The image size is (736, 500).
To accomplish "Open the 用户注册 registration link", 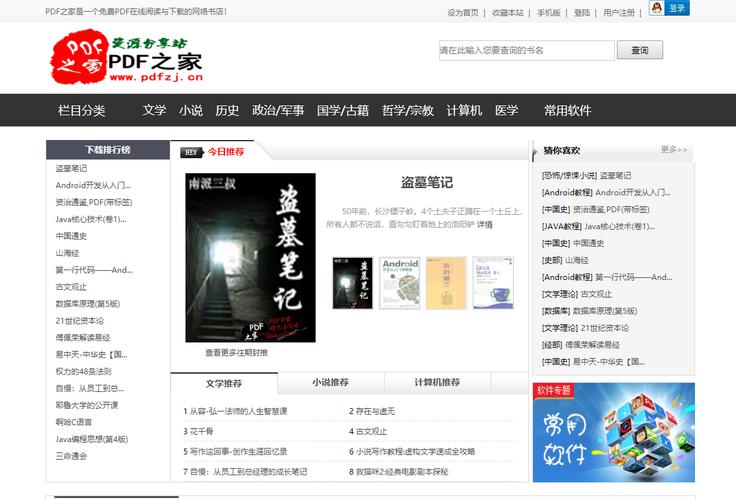I will pyautogui.click(x=619, y=13).
